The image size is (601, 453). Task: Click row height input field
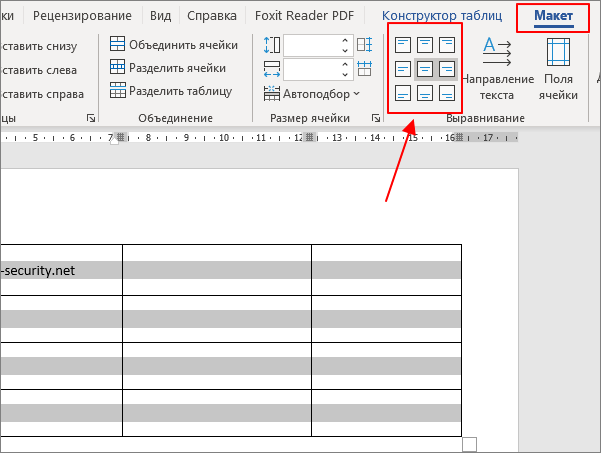311,46
